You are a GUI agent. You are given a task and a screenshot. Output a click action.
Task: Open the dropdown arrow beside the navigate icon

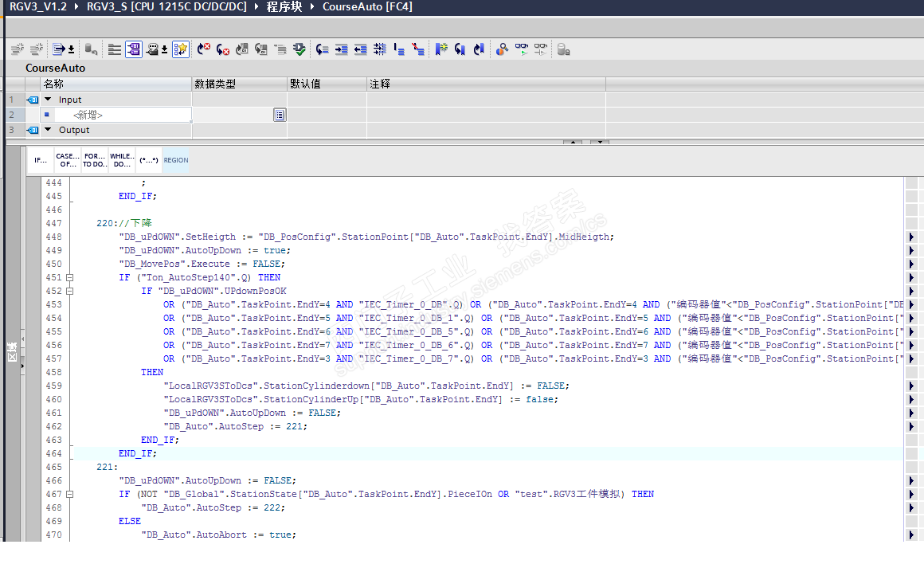pos(72,49)
